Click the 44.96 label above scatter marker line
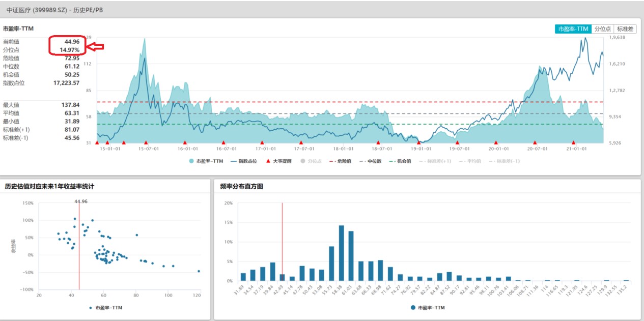The image size is (644, 321). [x=81, y=201]
